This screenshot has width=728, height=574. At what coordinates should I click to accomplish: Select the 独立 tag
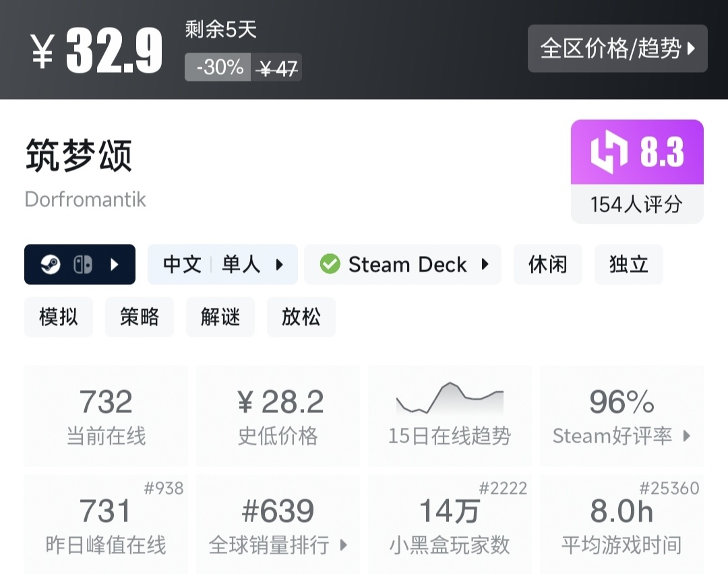[x=629, y=265]
